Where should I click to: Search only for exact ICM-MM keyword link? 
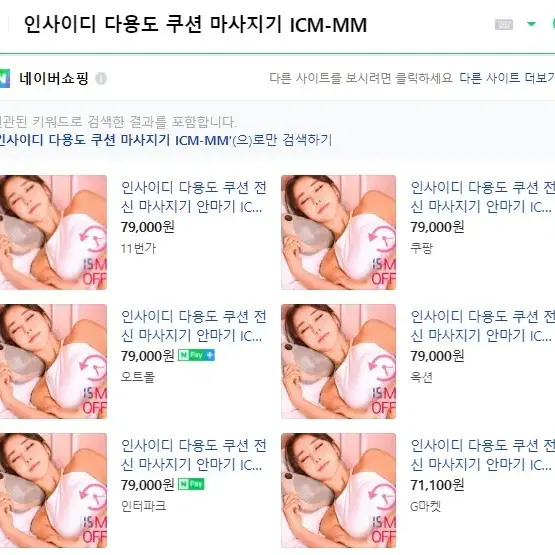165,140
